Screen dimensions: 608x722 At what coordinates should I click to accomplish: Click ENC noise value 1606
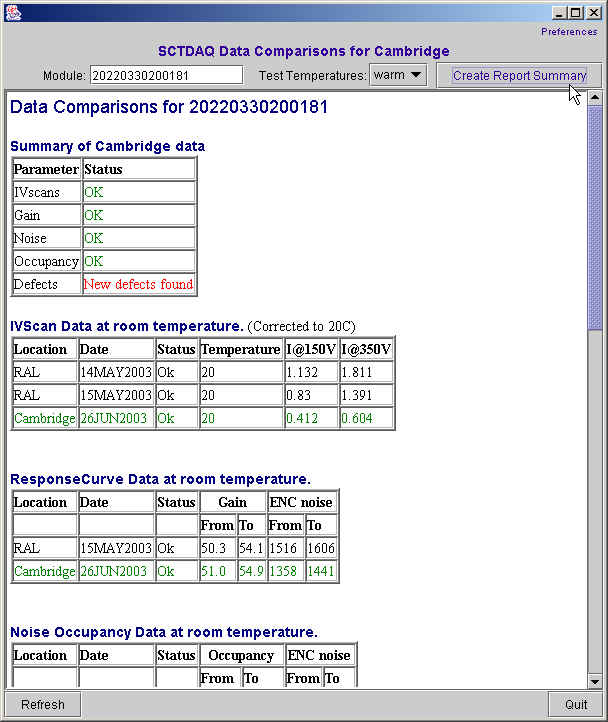click(x=321, y=548)
